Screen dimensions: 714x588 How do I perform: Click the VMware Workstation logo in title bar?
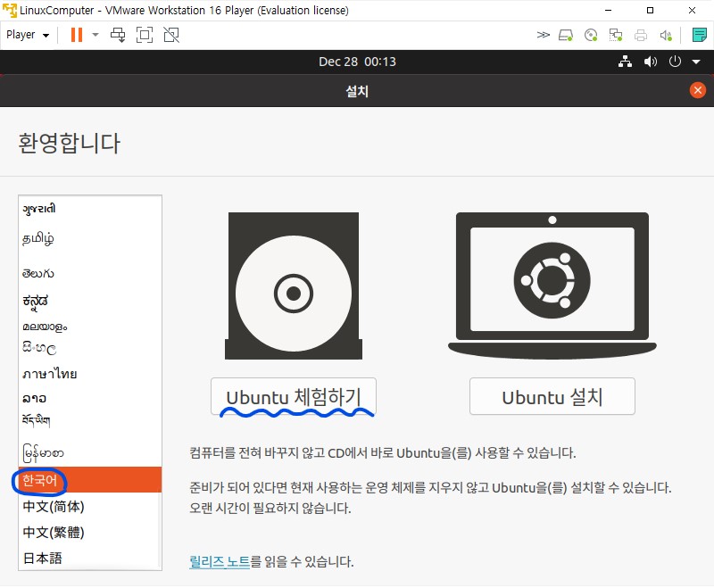click(x=10, y=10)
